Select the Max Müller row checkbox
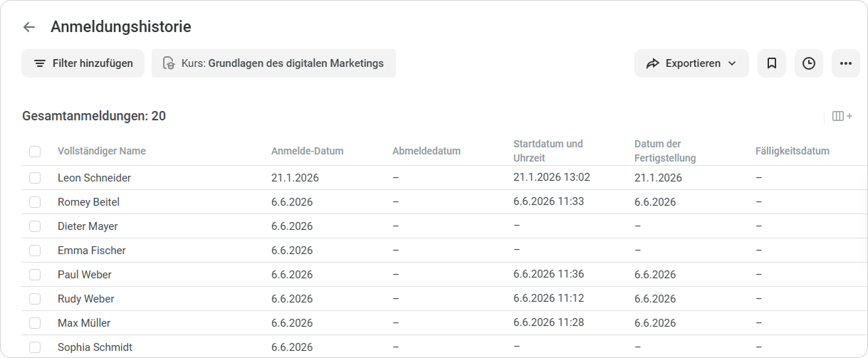 point(35,323)
